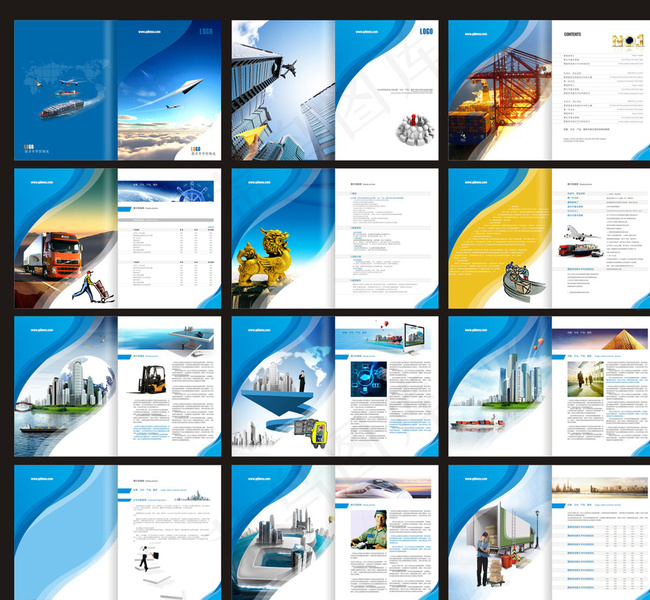Select the businessman standing on the blue arrow

point(302,381)
